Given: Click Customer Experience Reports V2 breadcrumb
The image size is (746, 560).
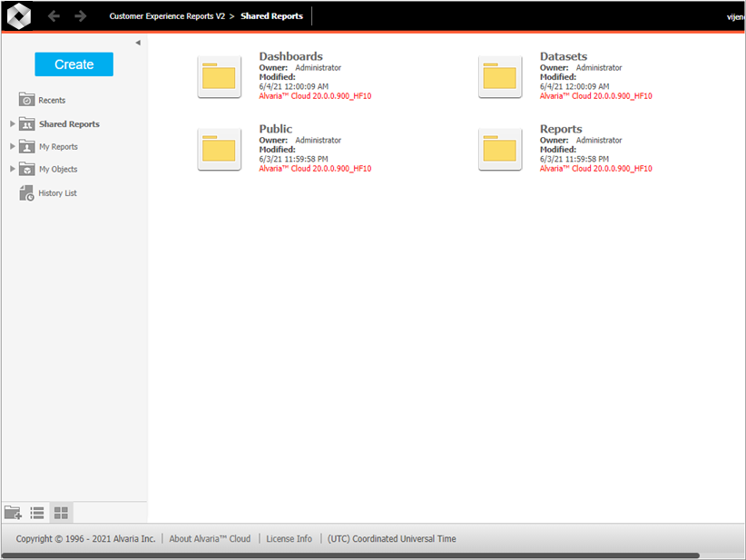Looking at the screenshot, I should coord(166,16).
